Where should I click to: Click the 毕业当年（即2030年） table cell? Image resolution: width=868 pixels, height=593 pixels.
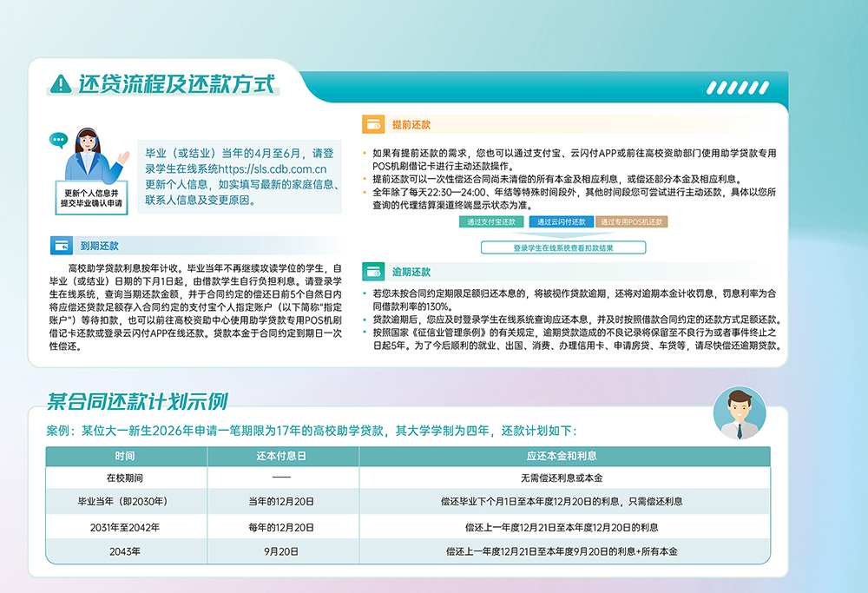tap(125, 502)
